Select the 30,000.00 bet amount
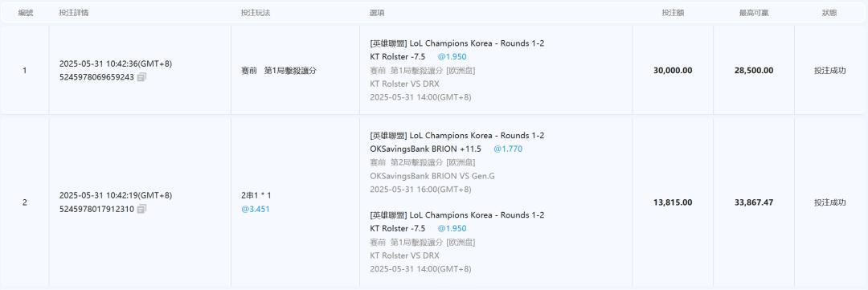Image resolution: width=868 pixels, height=290 pixels. coord(673,70)
